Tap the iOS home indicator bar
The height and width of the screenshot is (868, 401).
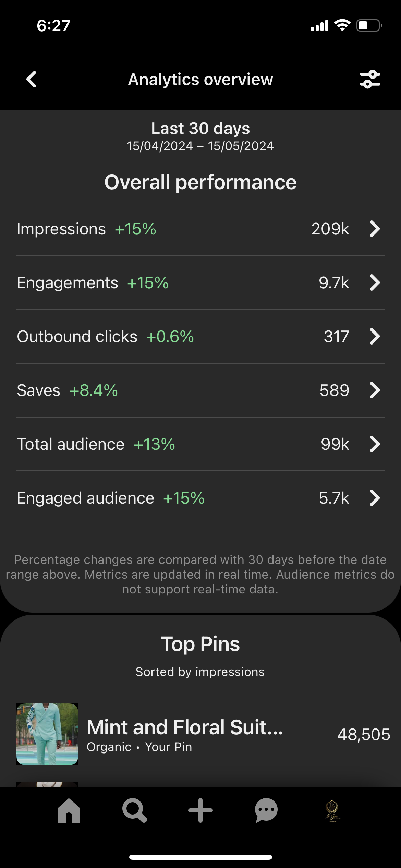point(200,857)
